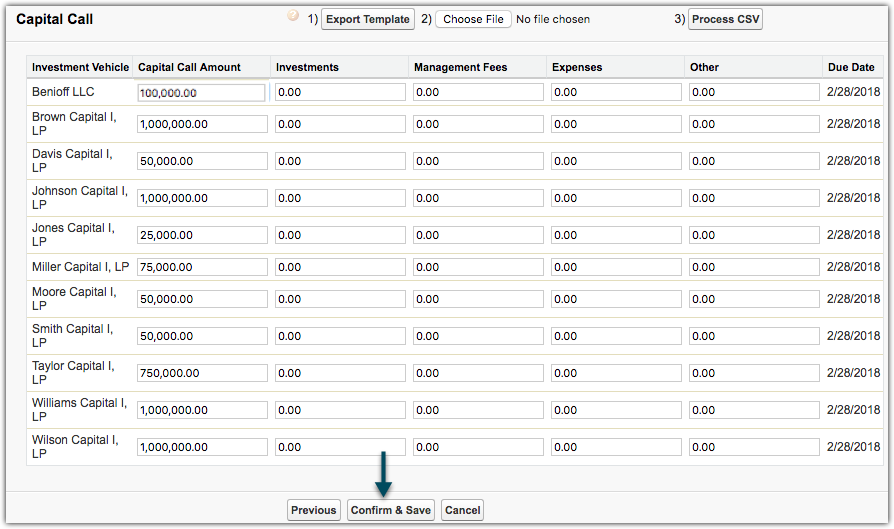This screenshot has height=529, width=894.
Task: Click Wilson Capital I due date
Action: click(854, 447)
